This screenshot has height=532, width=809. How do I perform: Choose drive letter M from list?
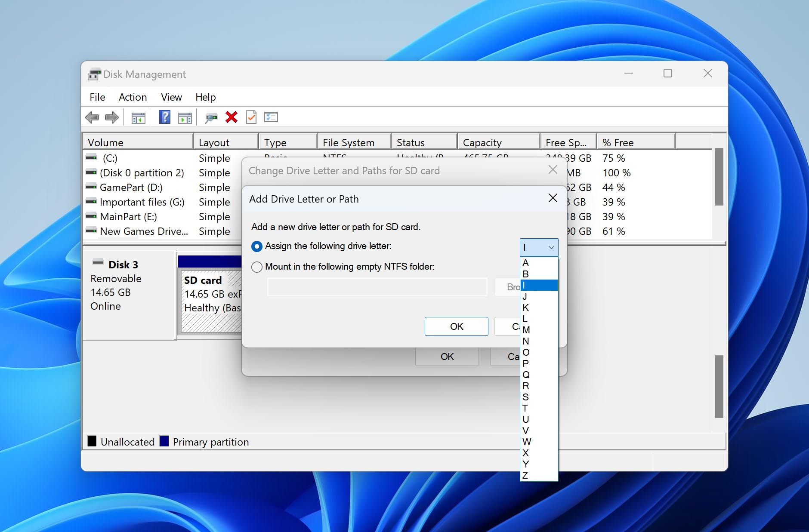[539, 330]
